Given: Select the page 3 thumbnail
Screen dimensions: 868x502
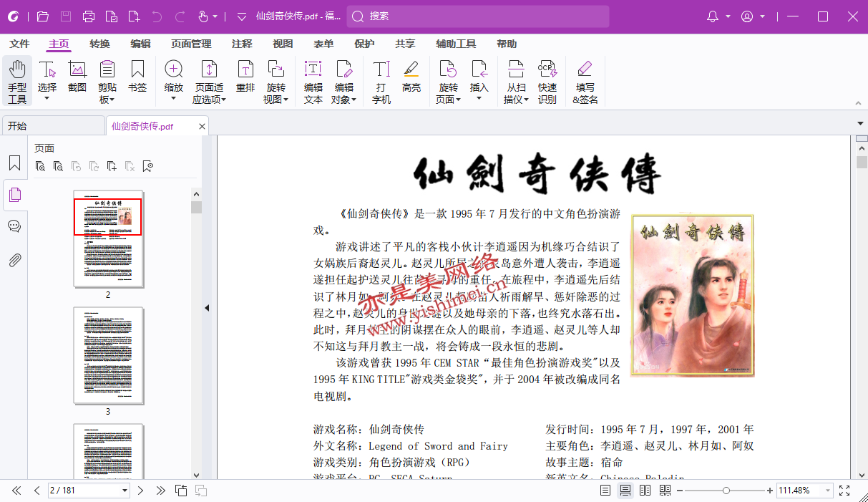Looking at the screenshot, I should pos(109,355).
